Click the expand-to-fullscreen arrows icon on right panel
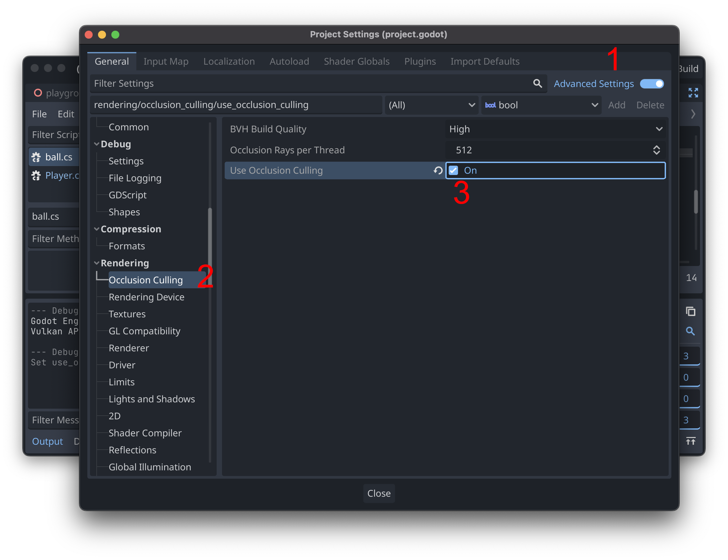This screenshot has width=728, height=560. pyautogui.click(x=693, y=93)
